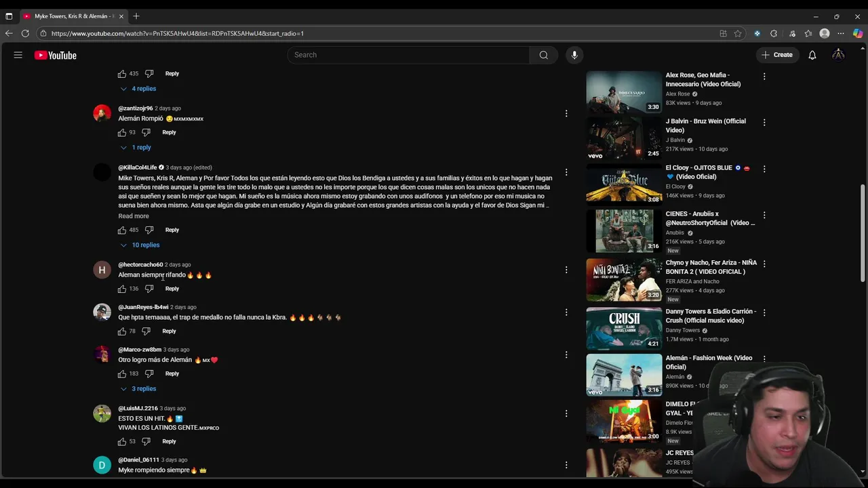Click the browser address bar URL
This screenshot has height=488, width=868.
coord(178,33)
